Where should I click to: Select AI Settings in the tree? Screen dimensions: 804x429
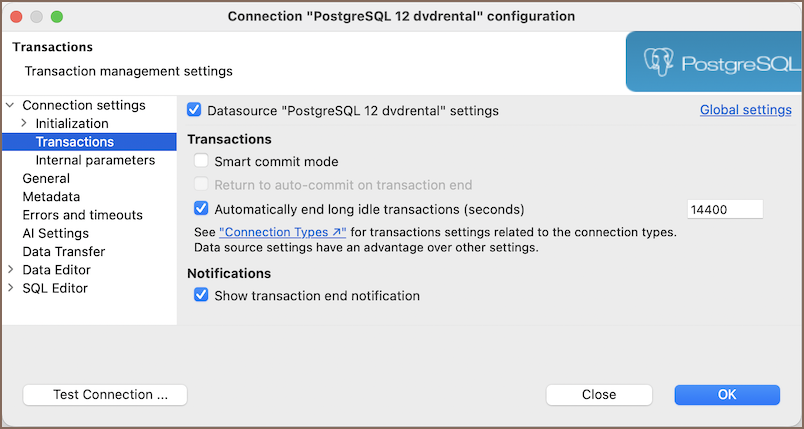coord(55,233)
